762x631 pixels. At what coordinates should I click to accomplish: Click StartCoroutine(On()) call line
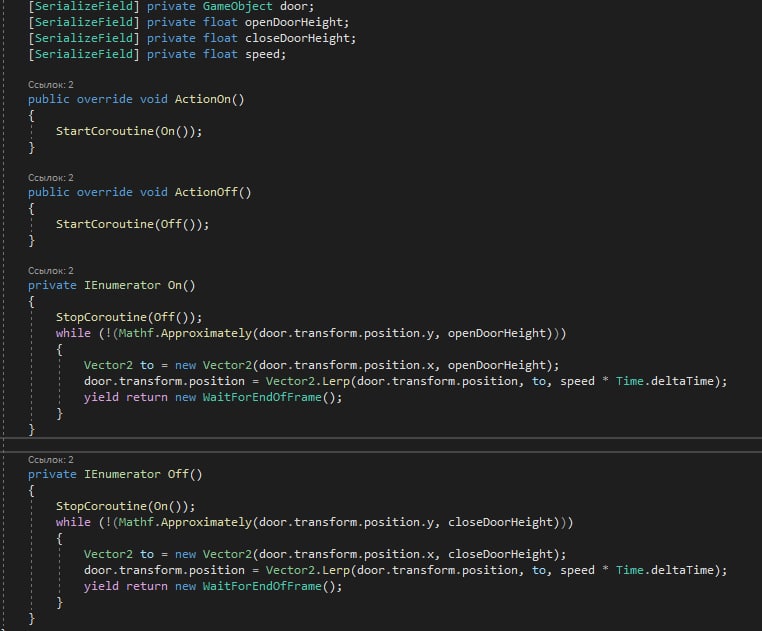pos(129,131)
